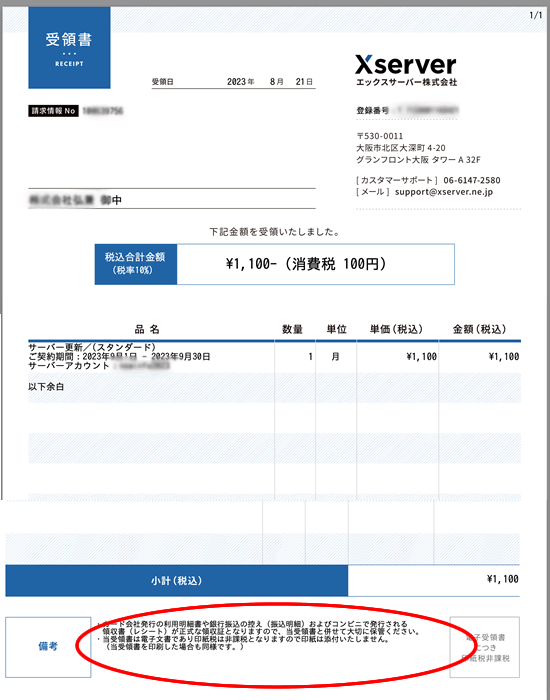Click the email support@xserver.ne.jp
The height and width of the screenshot is (700, 550).
[444, 192]
